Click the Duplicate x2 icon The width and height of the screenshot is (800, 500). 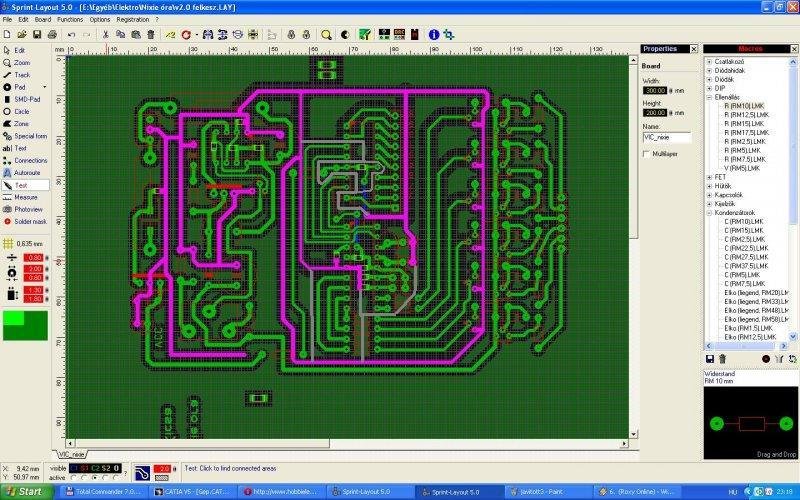170,35
